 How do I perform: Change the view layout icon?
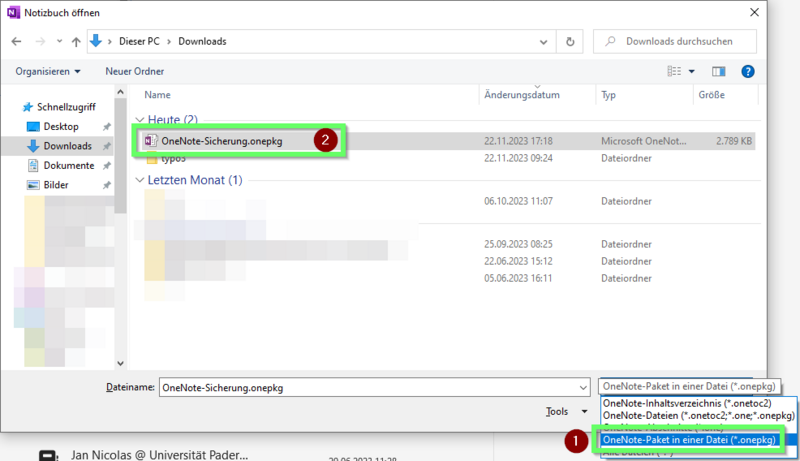[x=674, y=71]
